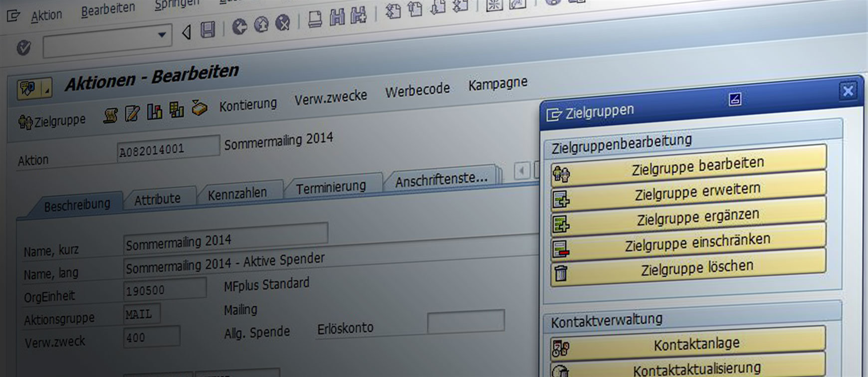
Task: Click the Verw.zwecke toolbar button
Action: 330,97
